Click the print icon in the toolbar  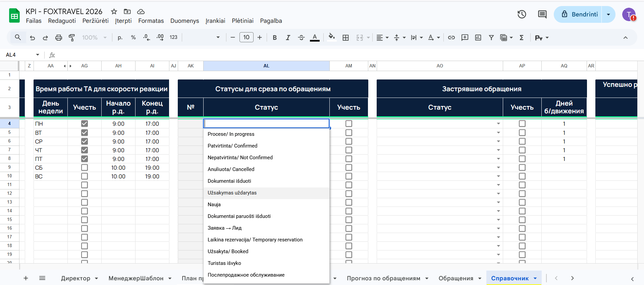point(59,38)
